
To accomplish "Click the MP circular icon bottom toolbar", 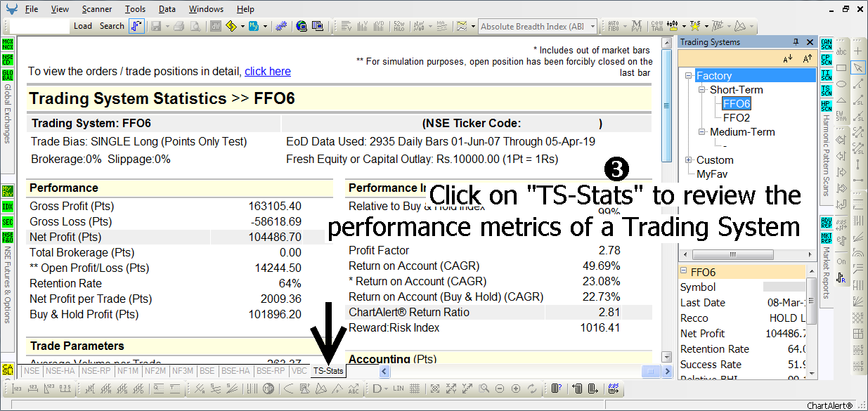I will 268,388.
